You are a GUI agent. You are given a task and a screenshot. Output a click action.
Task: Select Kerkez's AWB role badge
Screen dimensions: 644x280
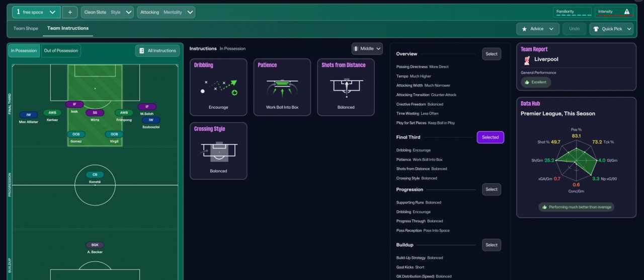52,113
